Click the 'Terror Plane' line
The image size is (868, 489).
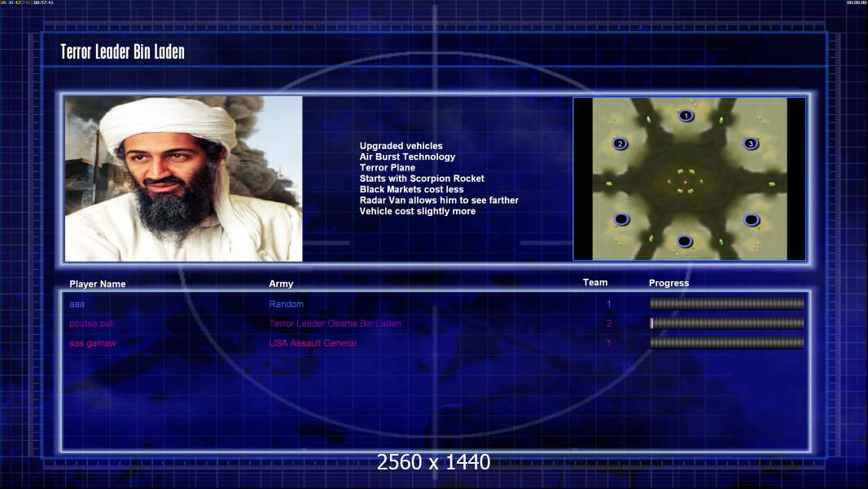click(387, 167)
